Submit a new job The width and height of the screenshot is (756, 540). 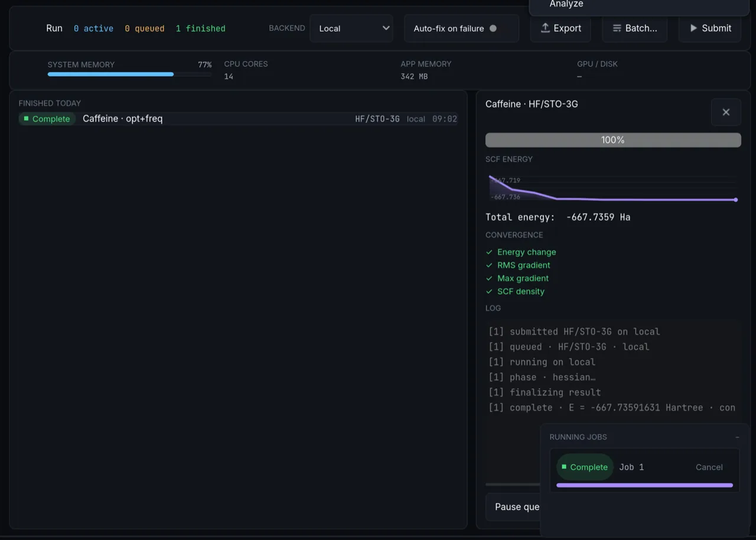(709, 28)
